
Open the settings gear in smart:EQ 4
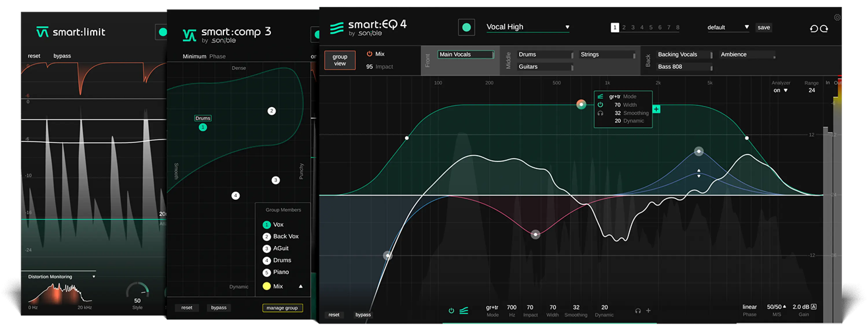[837, 17]
